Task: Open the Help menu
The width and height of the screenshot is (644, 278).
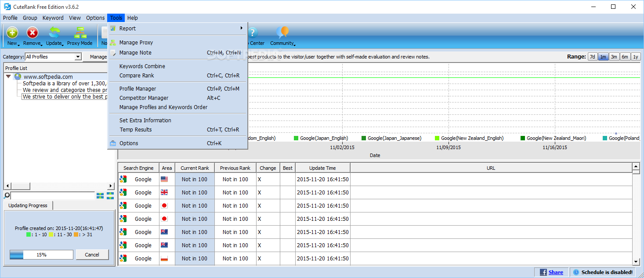Action: [132, 18]
